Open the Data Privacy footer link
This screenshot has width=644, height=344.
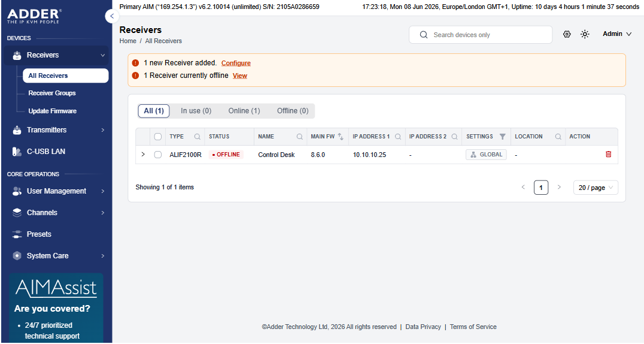[423, 327]
